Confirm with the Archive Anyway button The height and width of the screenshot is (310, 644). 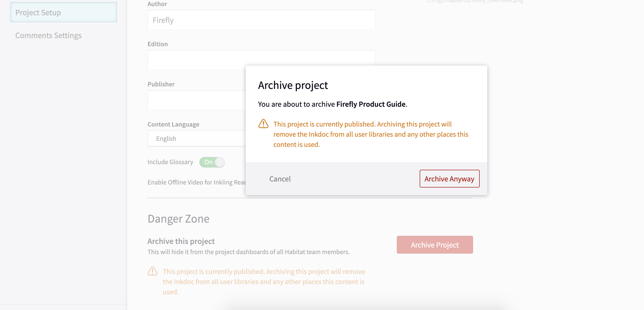point(449,179)
